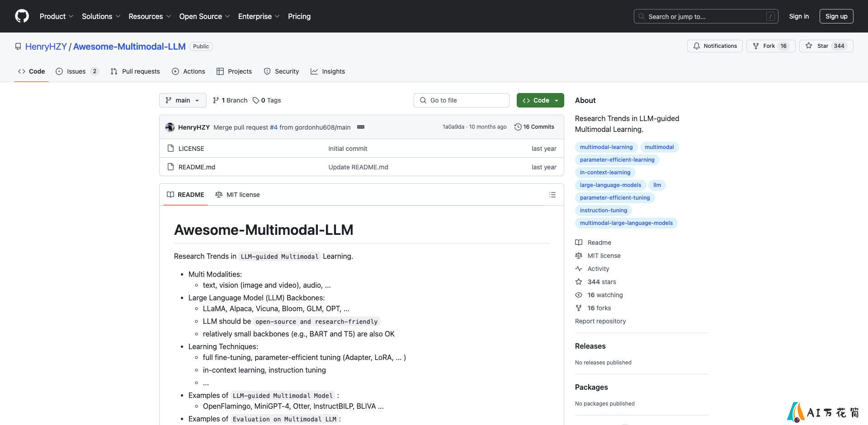Viewport: 868px width, 425px height.
Task: Click the Sign up button
Action: coord(836,16)
